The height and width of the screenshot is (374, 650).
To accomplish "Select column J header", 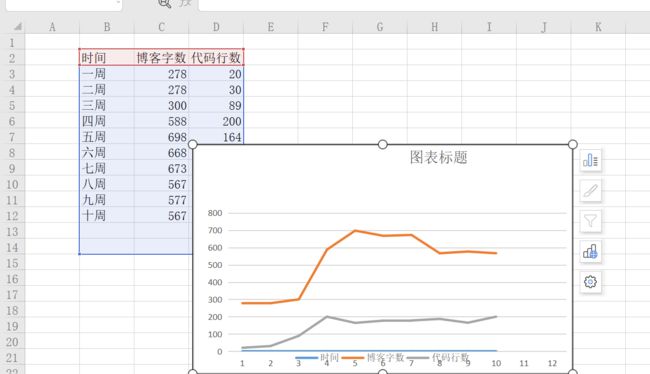I will click(543, 27).
